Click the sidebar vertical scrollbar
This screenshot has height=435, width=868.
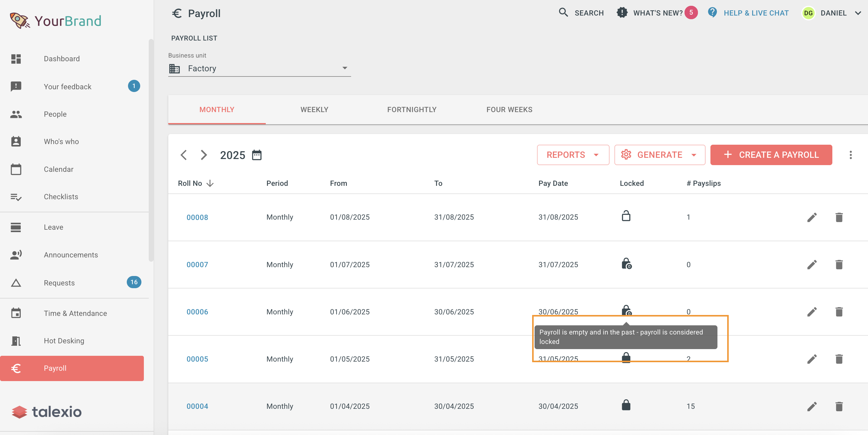[x=151, y=150]
